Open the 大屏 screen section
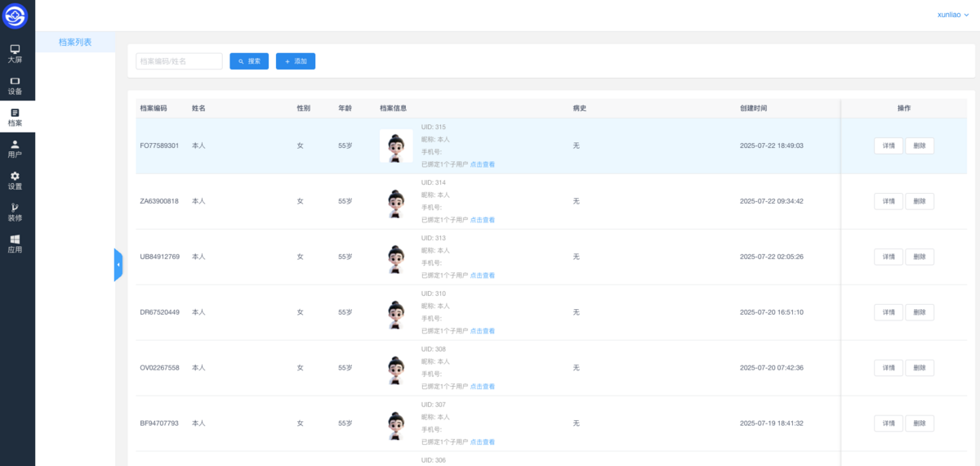The height and width of the screenshot is (466, 980). point(15,54)
